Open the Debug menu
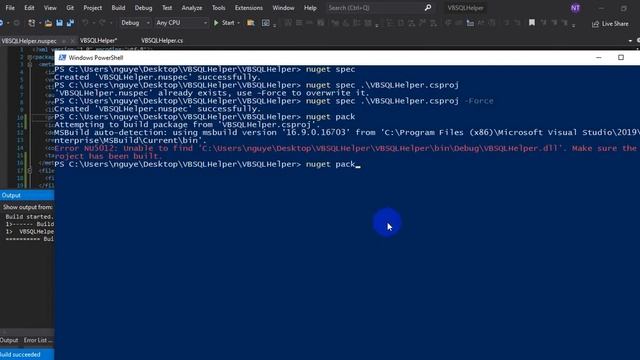 tap(143, 8)
